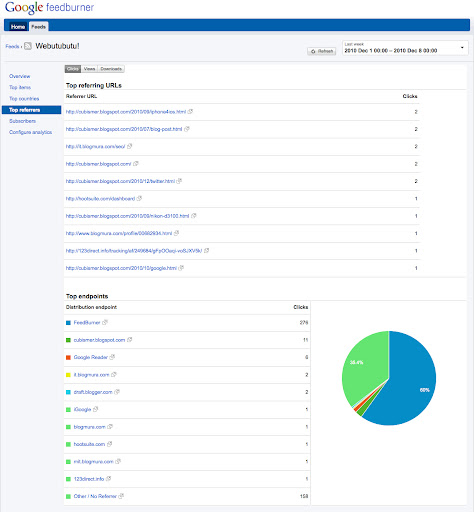Click the red swatch beside Google Reader

coord(68,357)
